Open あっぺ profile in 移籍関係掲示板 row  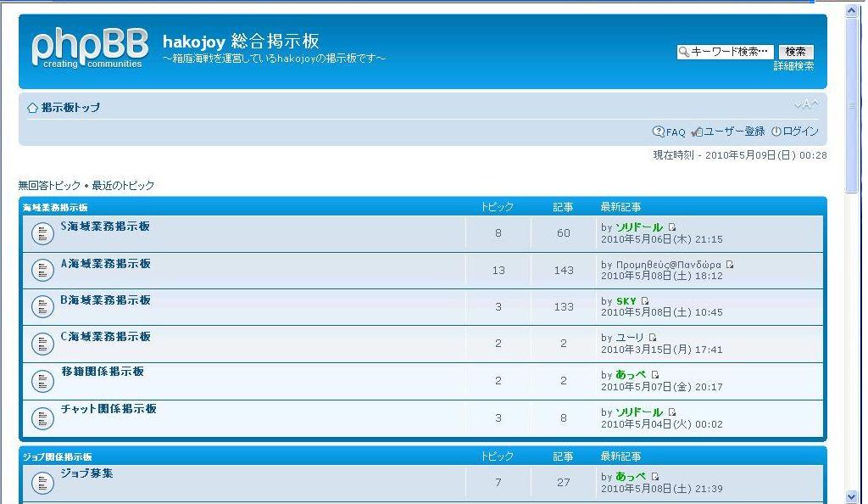click(x=631, y=375)
